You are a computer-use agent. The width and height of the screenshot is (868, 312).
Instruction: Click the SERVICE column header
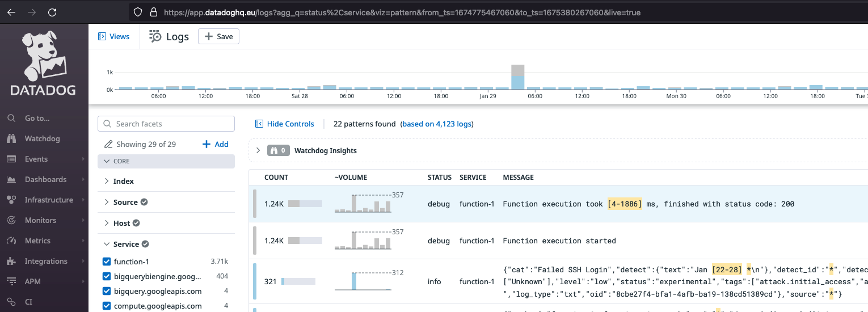coord(473,177)
